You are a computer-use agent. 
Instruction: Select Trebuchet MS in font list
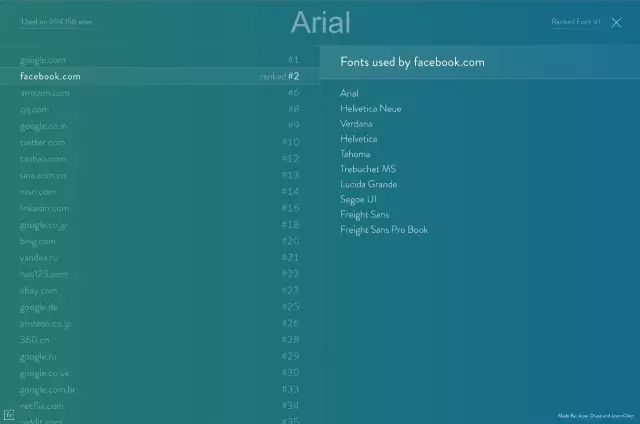(x=368, y=169)
